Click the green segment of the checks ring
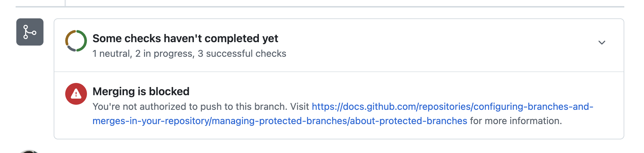The height and width of the screenshot is (153, 644). point(84,41)
